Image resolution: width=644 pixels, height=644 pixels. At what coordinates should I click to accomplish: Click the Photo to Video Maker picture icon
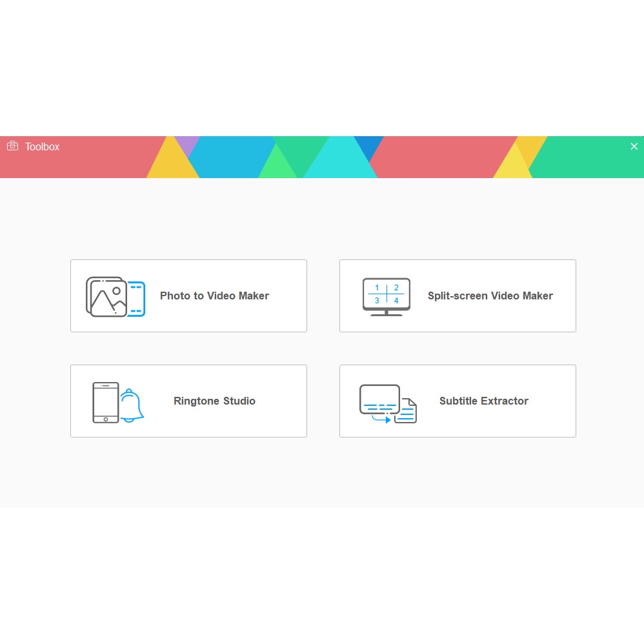coord(116,297)
